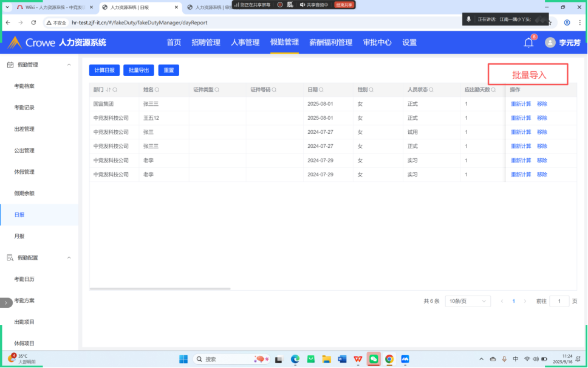The height and width of the screenshot is (368, 588).
Task: Open Chrome profile icon
Action: (x=567, y=23)
